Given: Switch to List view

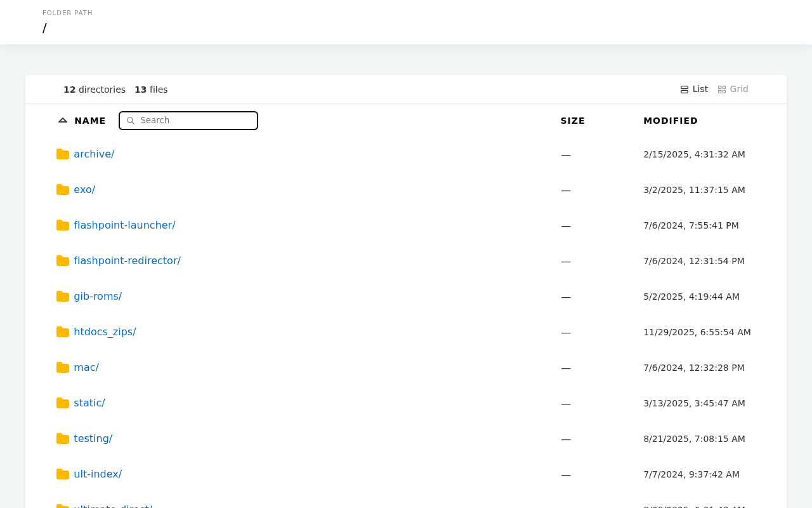Looking at the screenshot, I should [x=694, y=90].
